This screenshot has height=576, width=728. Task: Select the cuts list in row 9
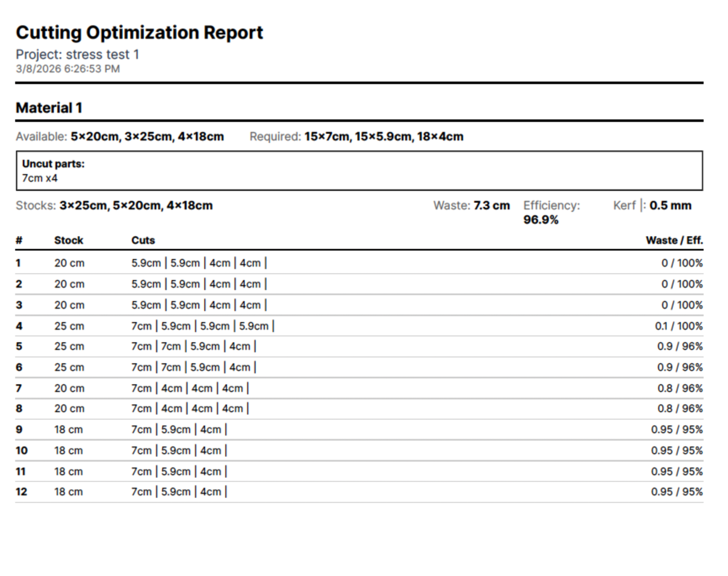pyautogui.click(x=179, y=430)
